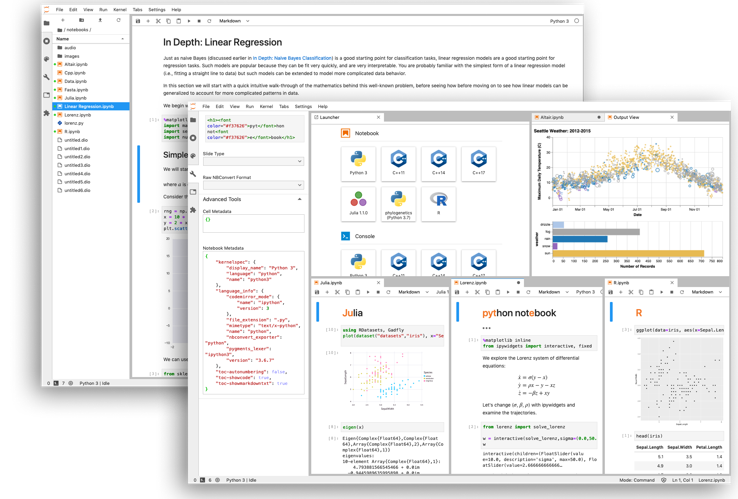Click New Launcher plus in back file browser

[x=63, y=20]
